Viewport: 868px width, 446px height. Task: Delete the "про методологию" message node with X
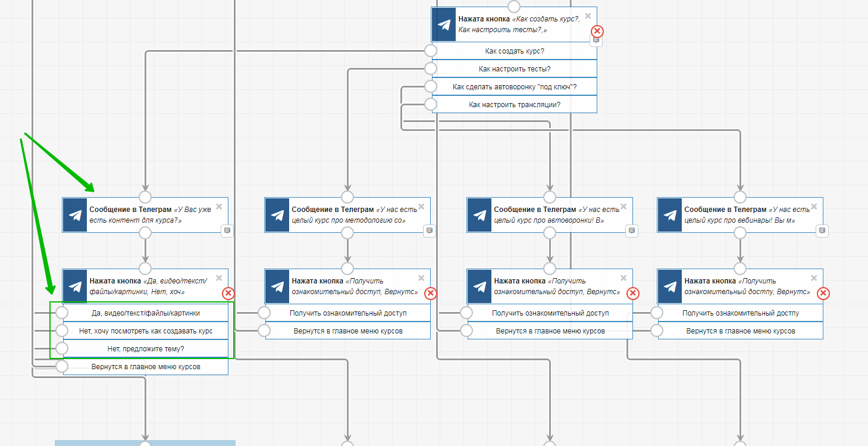click(421, 207)
